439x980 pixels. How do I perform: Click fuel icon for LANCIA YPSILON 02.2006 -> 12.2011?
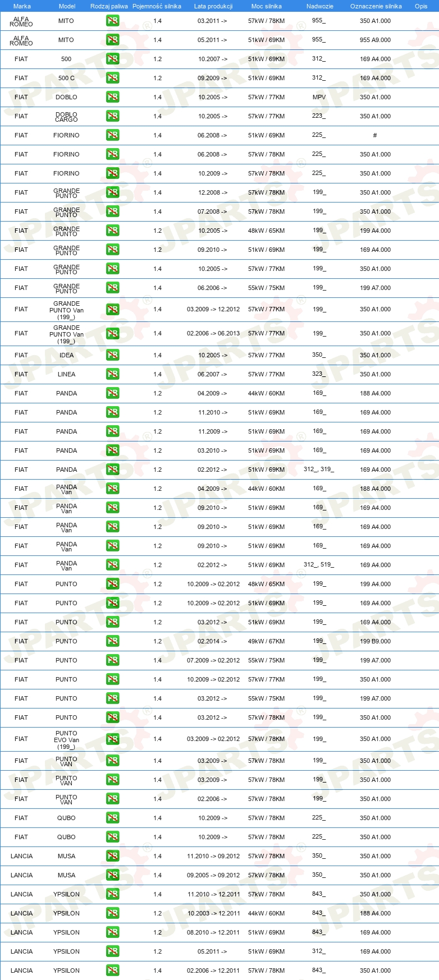[112, 970]
